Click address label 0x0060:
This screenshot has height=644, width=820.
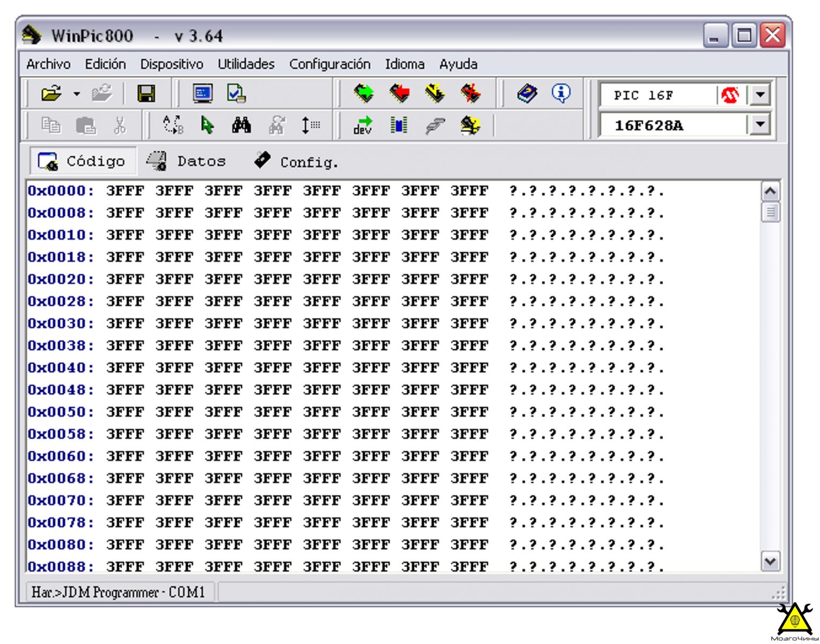[x=61, y=456]
